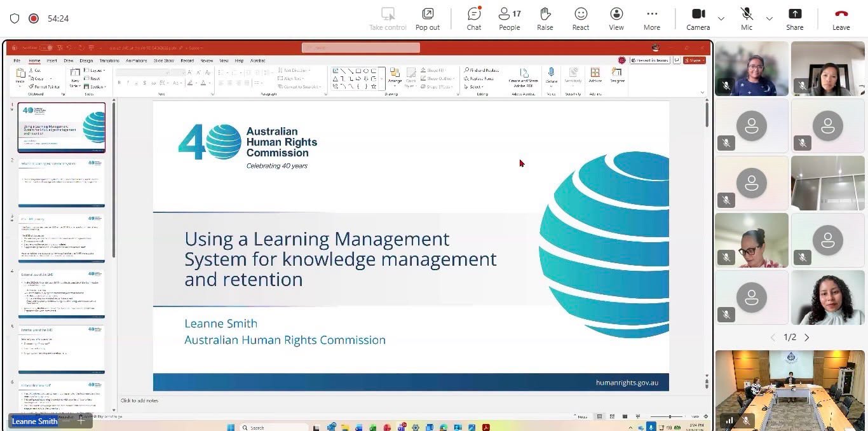
Task: Click the 'Leanne Smith' presenter label
Action: (35, 421)
